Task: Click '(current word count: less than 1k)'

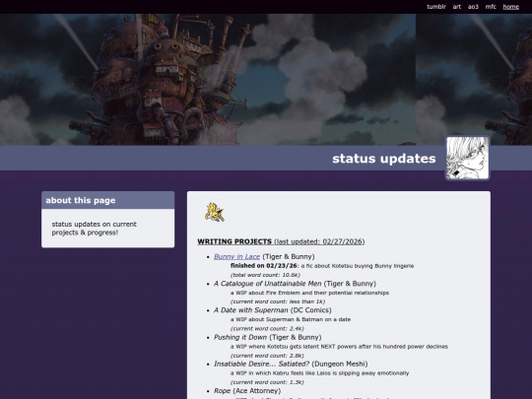Action: click(278, 301)
